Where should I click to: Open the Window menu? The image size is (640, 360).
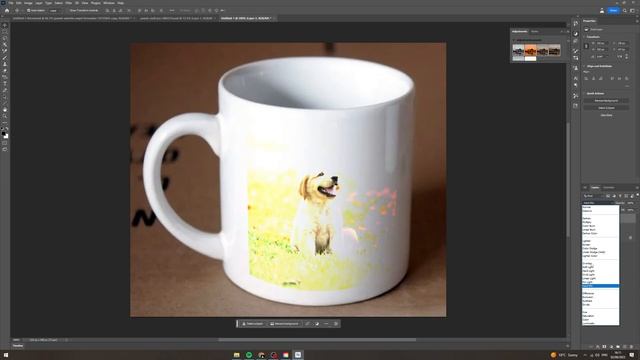(x=109, y=3)
